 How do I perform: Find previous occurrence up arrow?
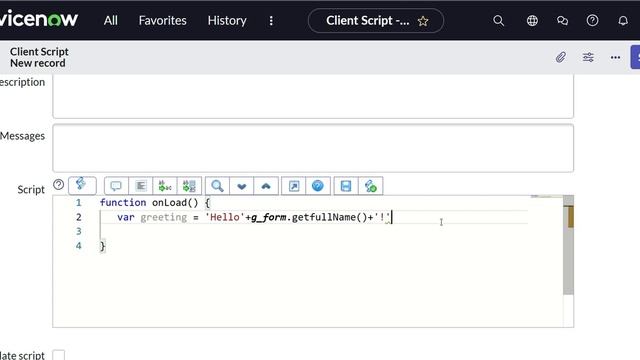pyautogui.click(x=266, y=186)
